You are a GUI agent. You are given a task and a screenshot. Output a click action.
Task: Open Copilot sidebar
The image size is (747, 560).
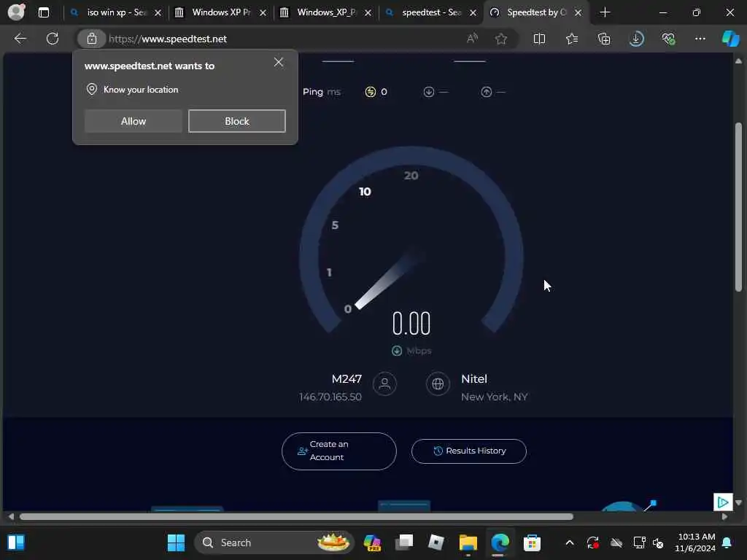[730, 39]
